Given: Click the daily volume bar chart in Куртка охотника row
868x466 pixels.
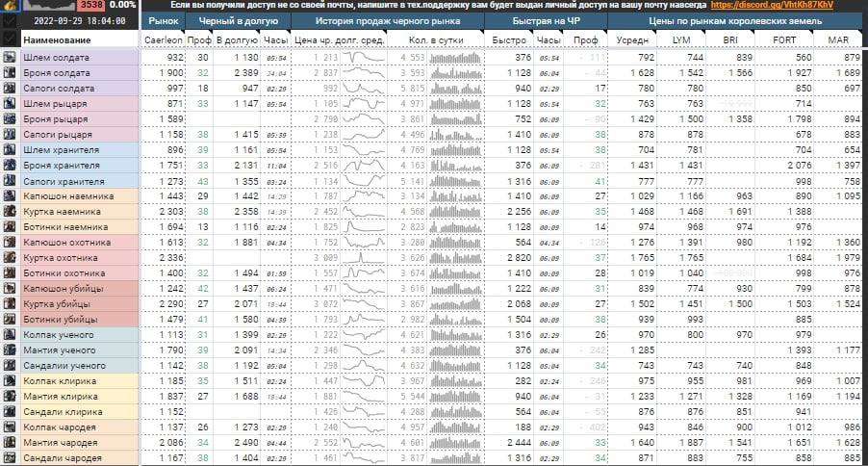Looking at the screenshot, I should 455,258.
